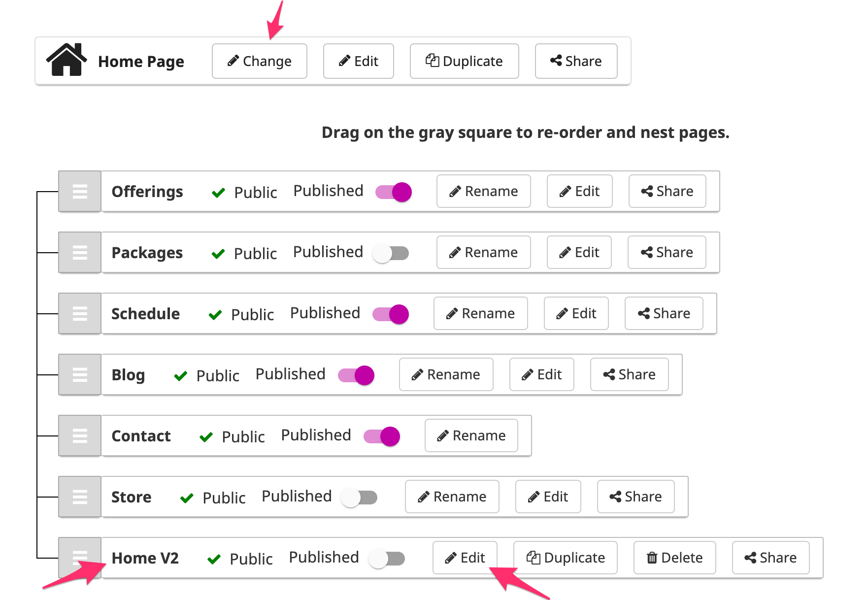This screenshot has width=868, height=600.
Task: Click the Packages Public checkmark
Action: 218,254
